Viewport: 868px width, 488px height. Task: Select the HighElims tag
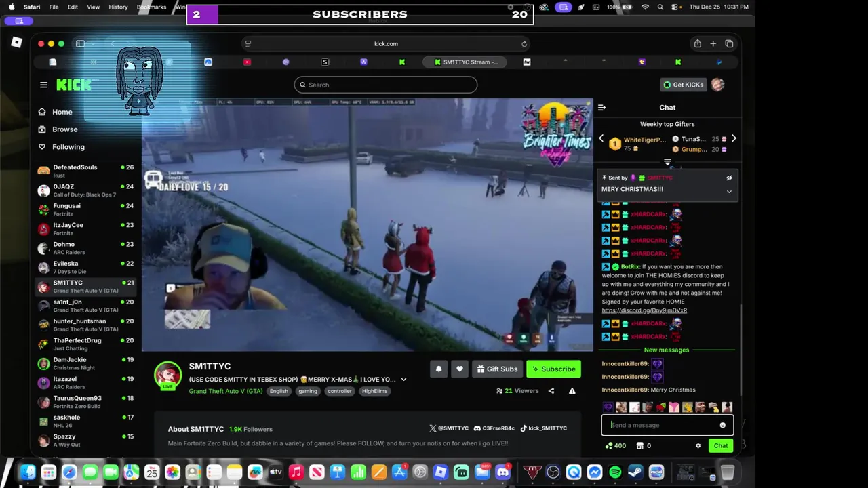click(374, 391)
